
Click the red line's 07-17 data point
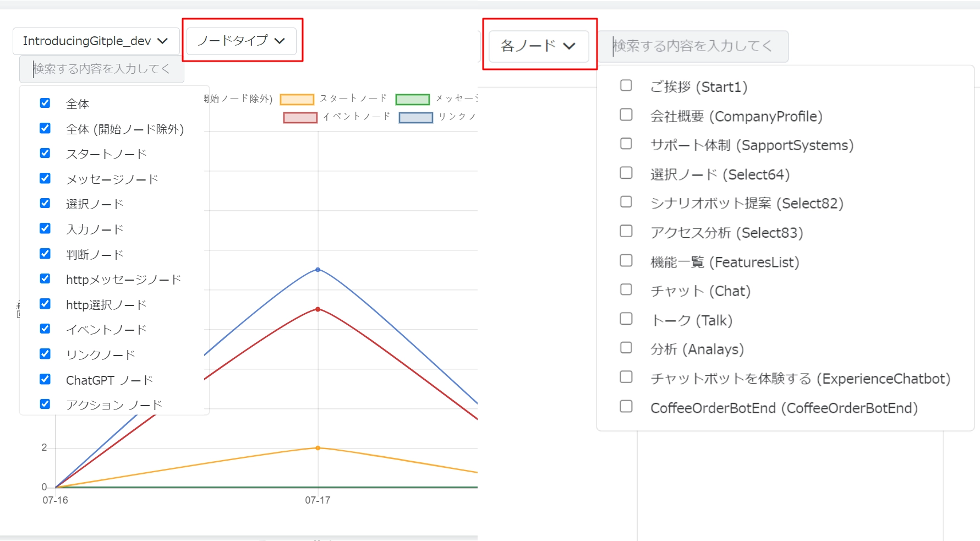click(x=317, y=309)
